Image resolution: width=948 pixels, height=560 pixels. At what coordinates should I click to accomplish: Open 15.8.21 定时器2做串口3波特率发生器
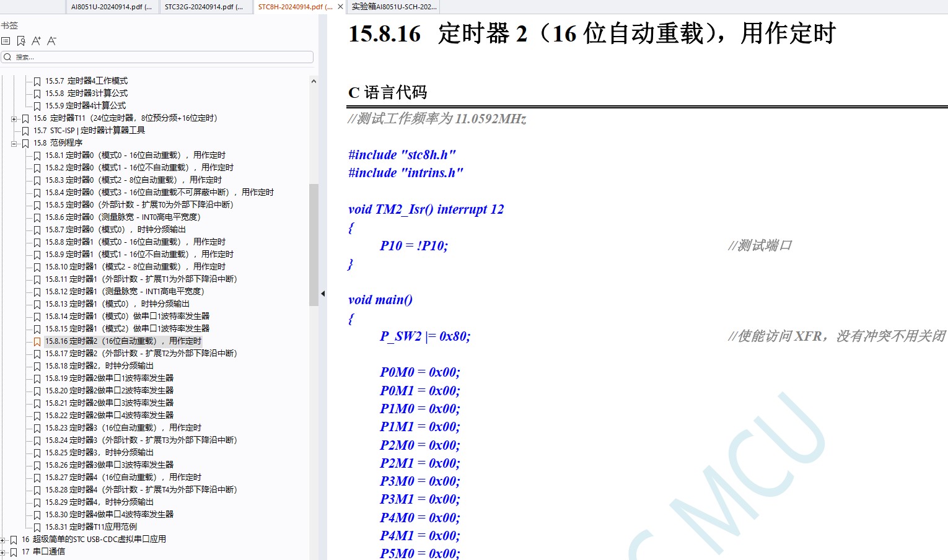click(x=109, y=403)
